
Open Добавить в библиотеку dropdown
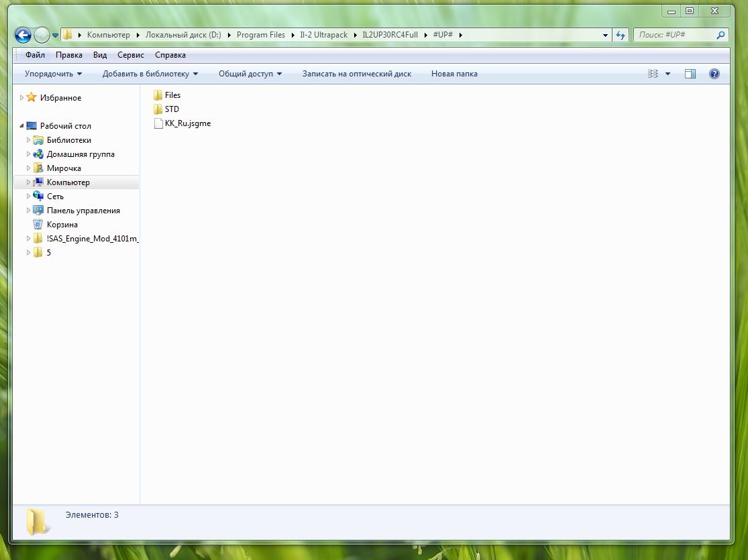point(150,74)
